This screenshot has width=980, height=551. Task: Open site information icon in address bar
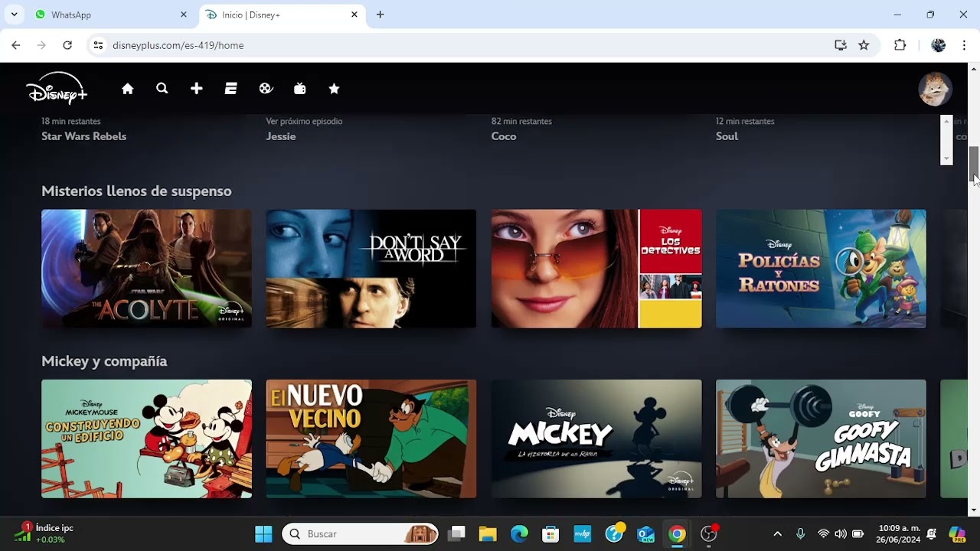pyautogui.click(x=98, y=45)
